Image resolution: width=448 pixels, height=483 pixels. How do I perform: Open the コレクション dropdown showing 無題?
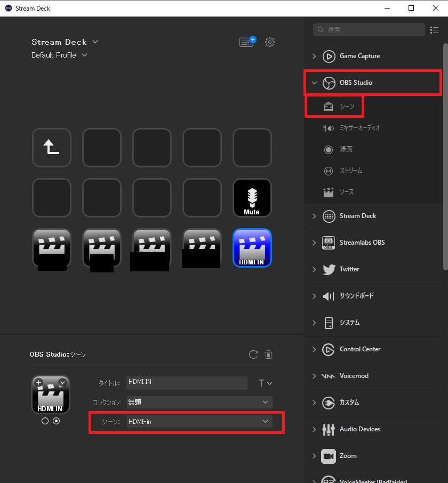click(x=199, y=402)
